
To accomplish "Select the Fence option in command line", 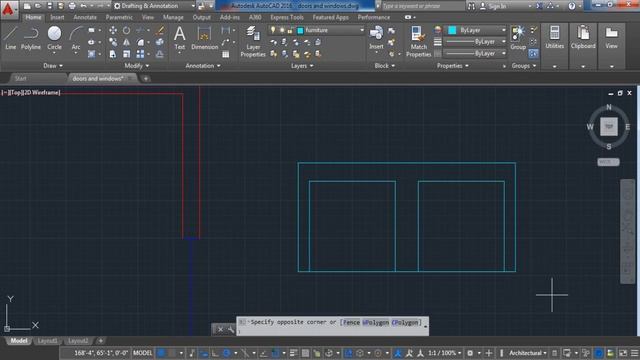I will click(x=351, y=322).
